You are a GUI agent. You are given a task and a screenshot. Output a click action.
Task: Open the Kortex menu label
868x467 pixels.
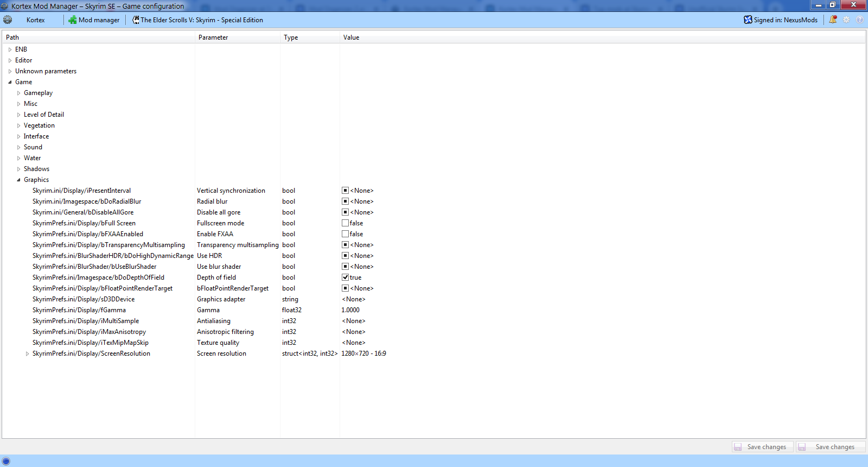pyautogui.click(x=35, y=20)
